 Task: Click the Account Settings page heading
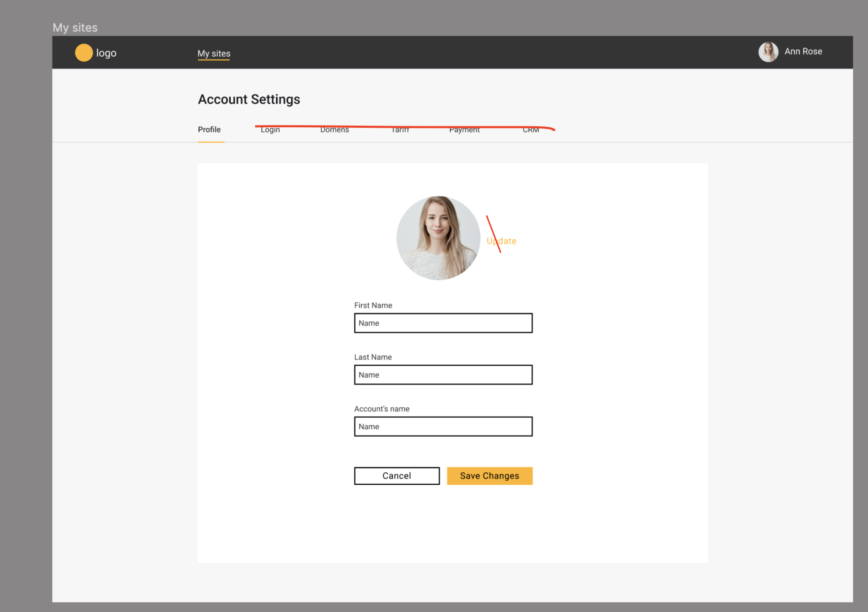click(x=249, y=99)
